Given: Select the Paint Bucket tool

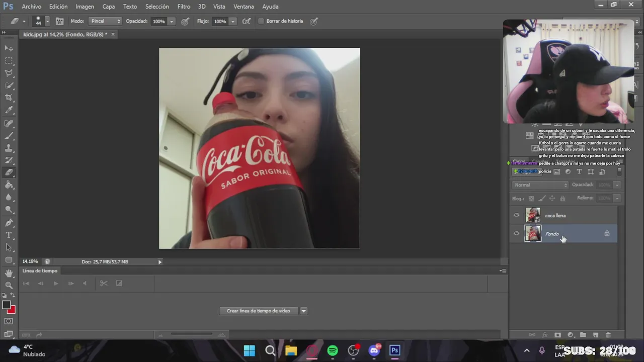Looking at the screenshot, I should coord(9,185).
